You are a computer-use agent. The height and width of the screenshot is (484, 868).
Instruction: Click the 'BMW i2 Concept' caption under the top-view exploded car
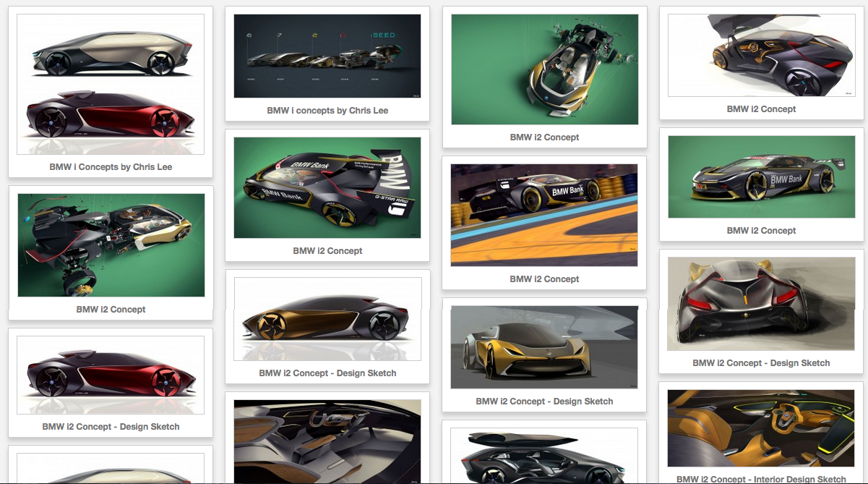(x=544, y=137)
